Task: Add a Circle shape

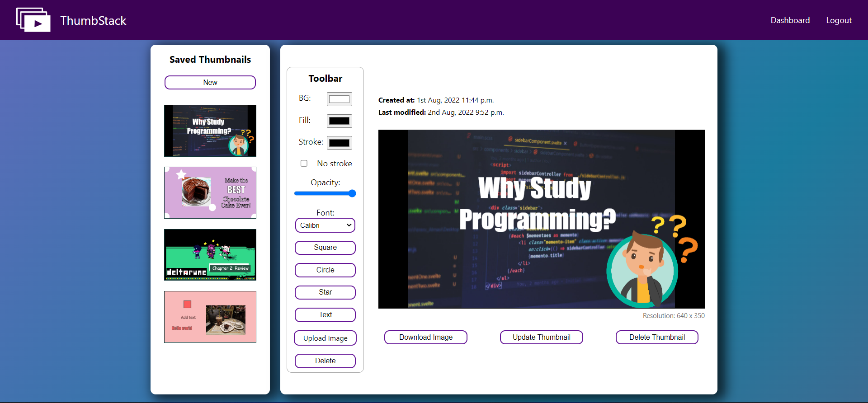Action: [x=325, y=270]
